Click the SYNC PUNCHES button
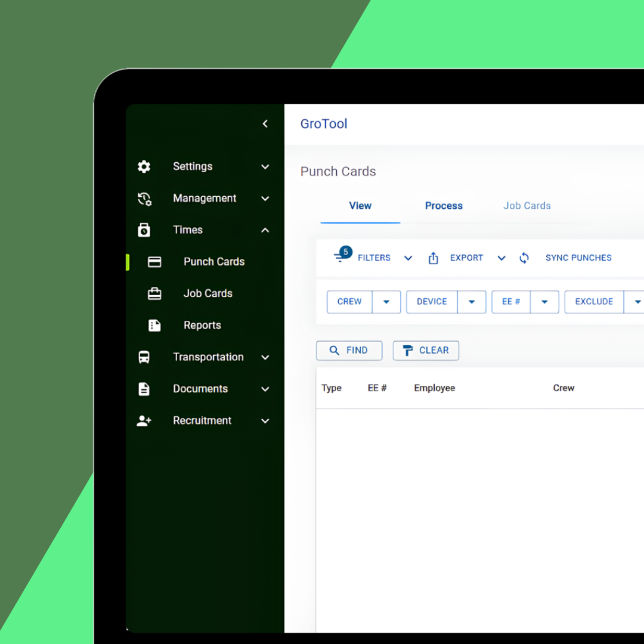 (x=578, y=258)
